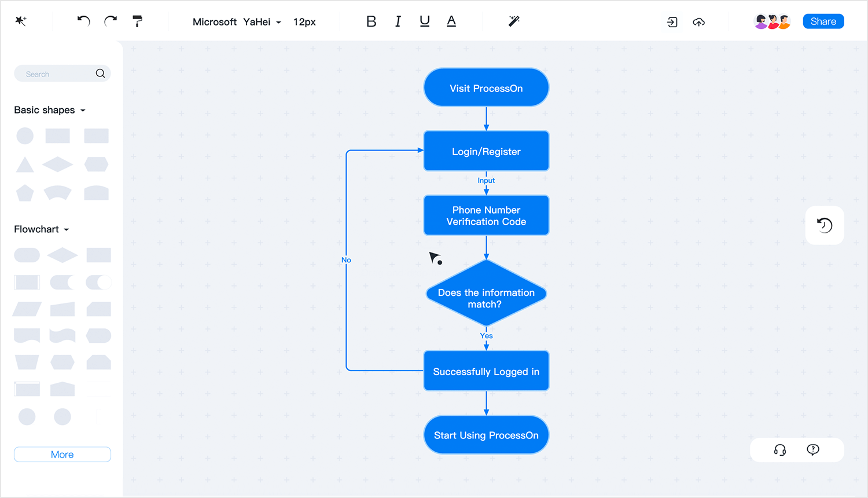Viewport: 868px width, 498px height.
Task: Select the Successfully Logged in box
Action: tap(487, 371)
